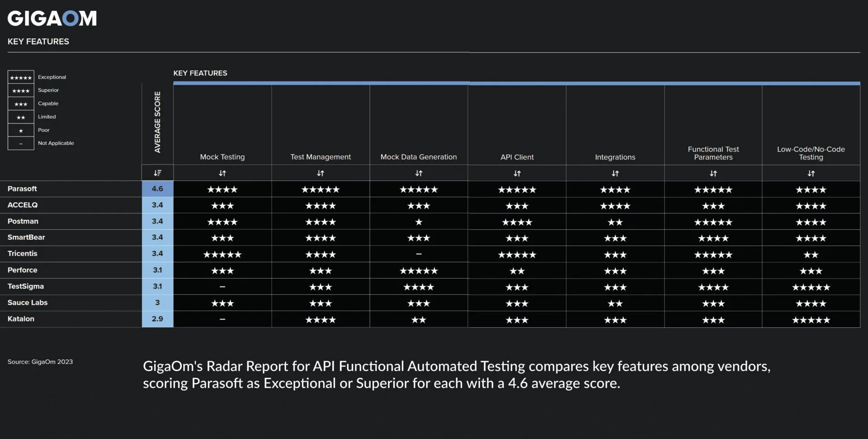Click the Katalon vendor name
This screenshot has width=868, height=439.
point(21,319)
